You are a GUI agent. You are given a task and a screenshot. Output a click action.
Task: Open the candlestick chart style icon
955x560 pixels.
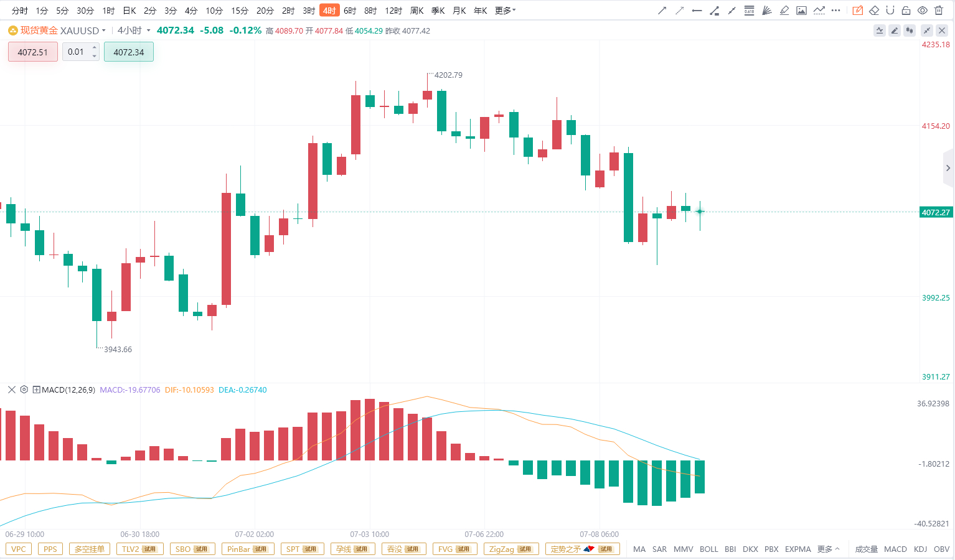910,30
